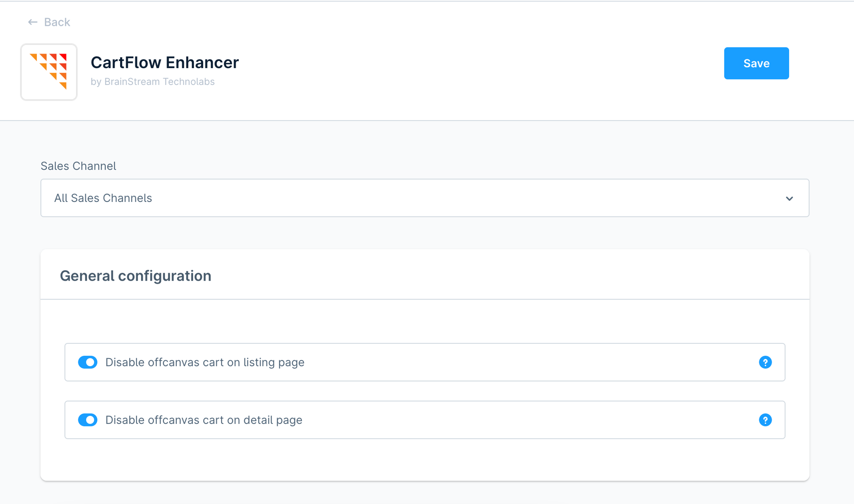Click the arrow inside the Back control
854x504 pixels.
pos(32,22)
